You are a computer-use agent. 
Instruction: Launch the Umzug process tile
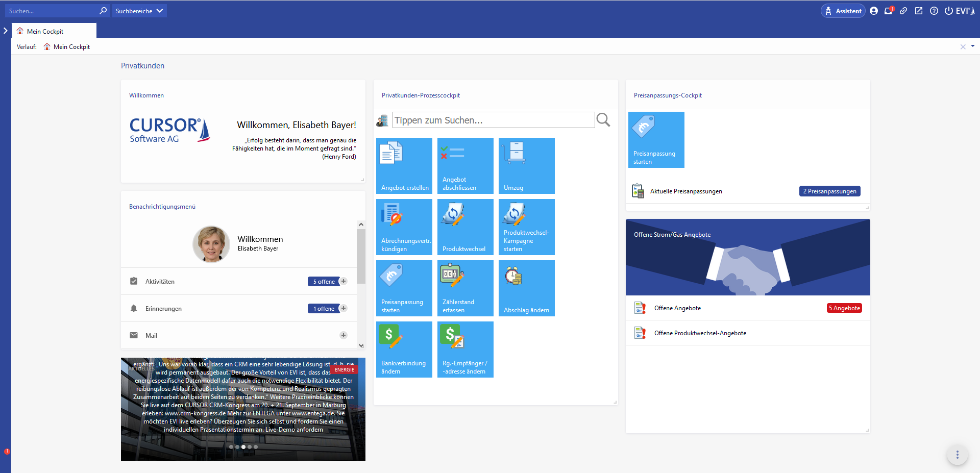[x=526, y=165]
